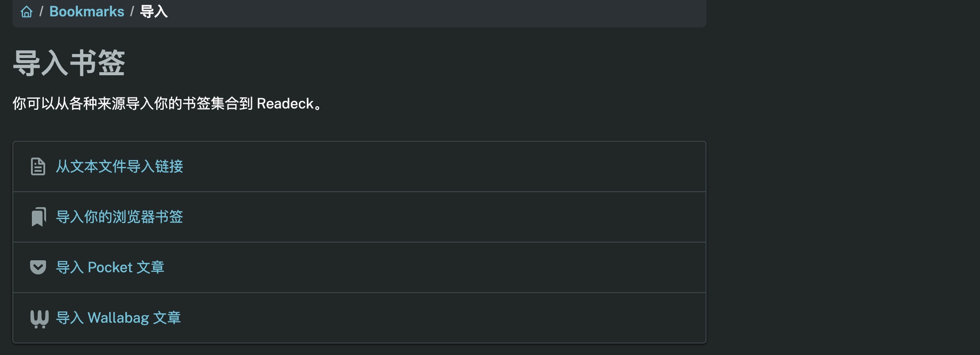Click the slash after the home icon
The width and height of the screenshot is (980, 355).
click(x=41, y=12)
